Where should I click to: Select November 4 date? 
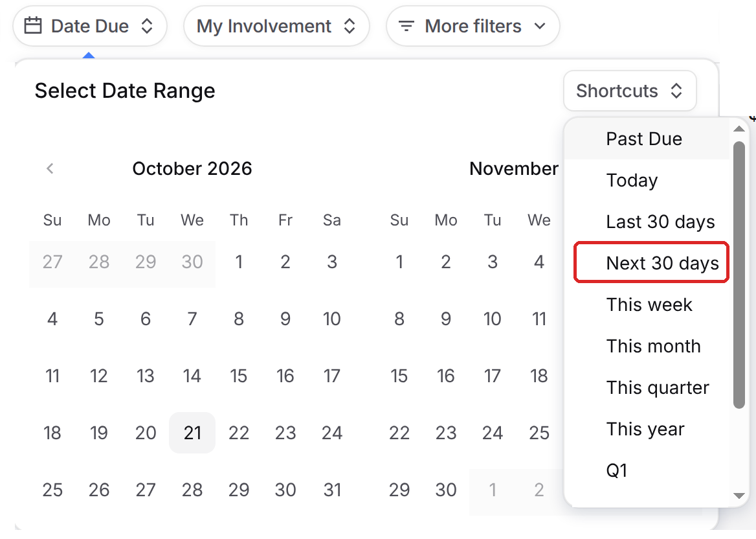coord(539,262)
